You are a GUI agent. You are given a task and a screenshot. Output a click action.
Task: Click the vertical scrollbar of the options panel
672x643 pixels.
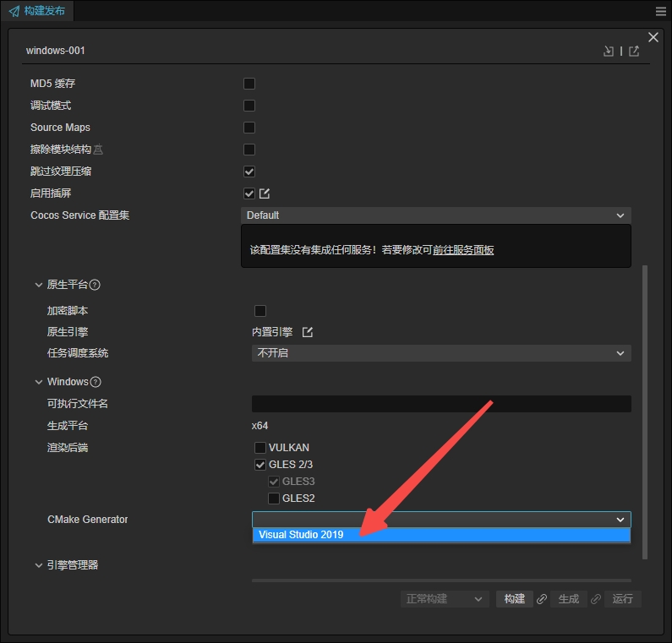645,412
